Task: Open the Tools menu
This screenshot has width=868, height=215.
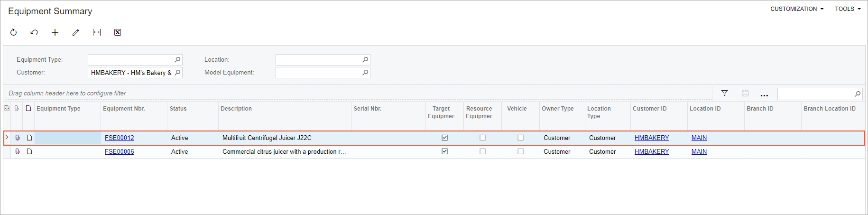Action: [x=848, y=9]
